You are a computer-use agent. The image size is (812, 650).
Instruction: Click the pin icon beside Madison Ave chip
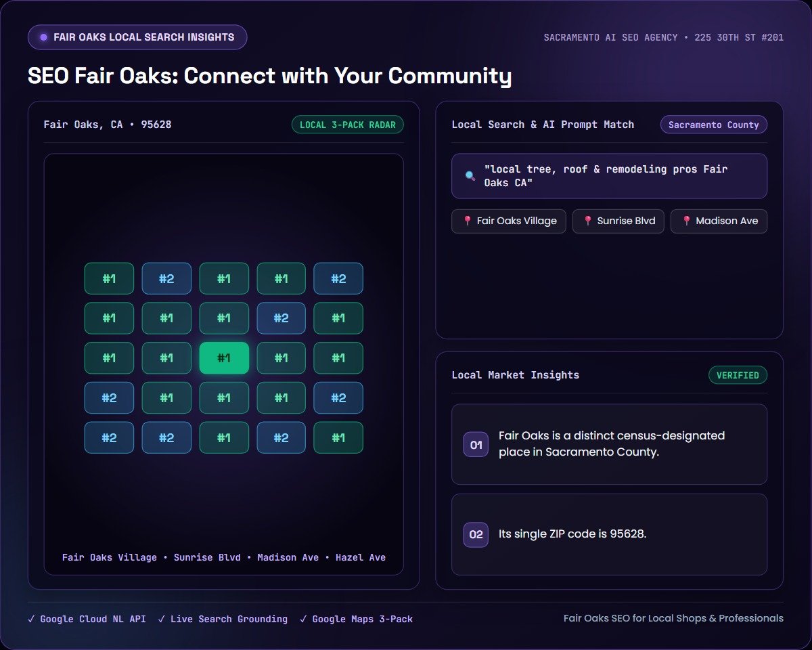686,221
